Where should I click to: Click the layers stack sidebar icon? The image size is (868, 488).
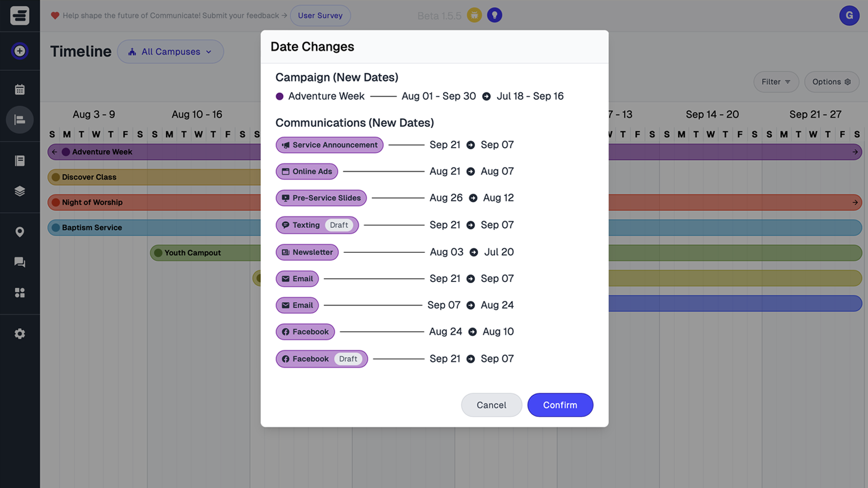click(20, 191)
